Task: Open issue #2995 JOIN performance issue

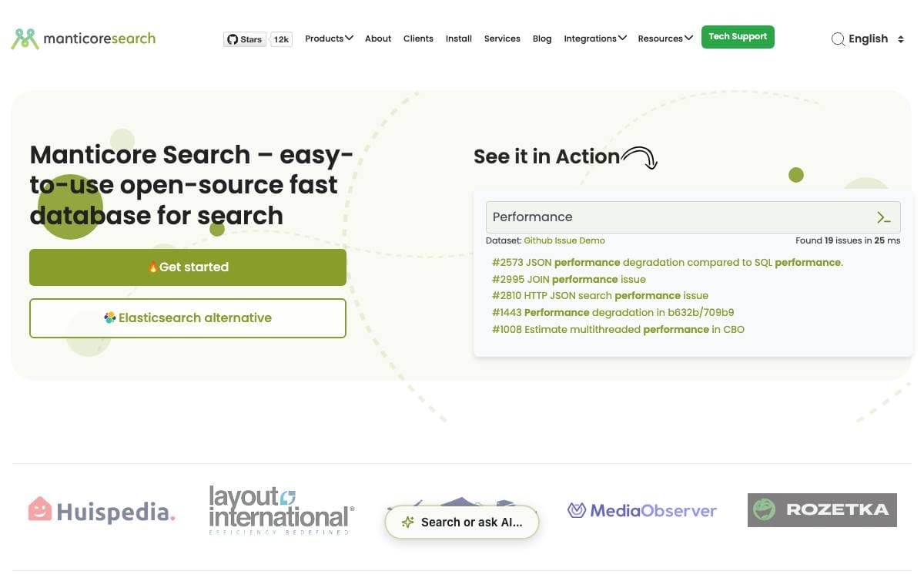Action: [569, 280]
